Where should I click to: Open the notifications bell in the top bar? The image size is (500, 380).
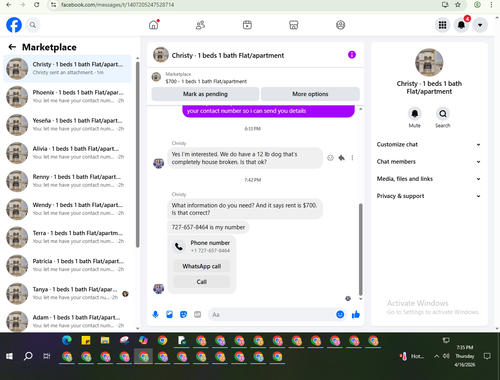click(461, 25)
